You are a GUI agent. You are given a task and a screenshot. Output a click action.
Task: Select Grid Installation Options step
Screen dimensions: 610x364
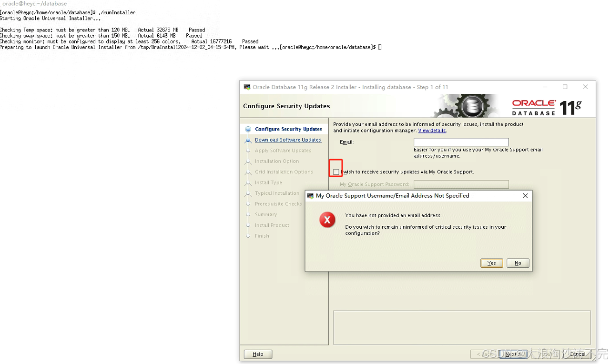tap(284, 172)
